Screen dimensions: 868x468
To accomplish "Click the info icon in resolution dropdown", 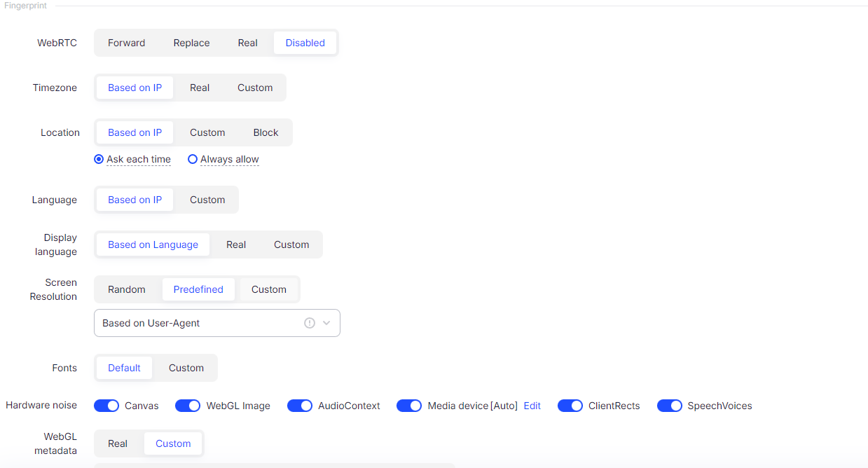I will coord(310,323).
